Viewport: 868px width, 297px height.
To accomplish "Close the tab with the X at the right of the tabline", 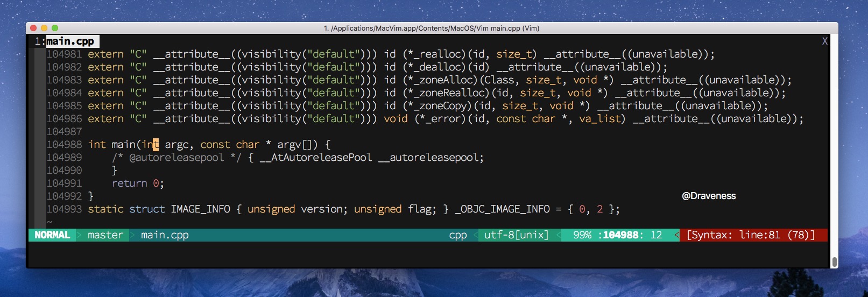I will [x=825, y=41].
